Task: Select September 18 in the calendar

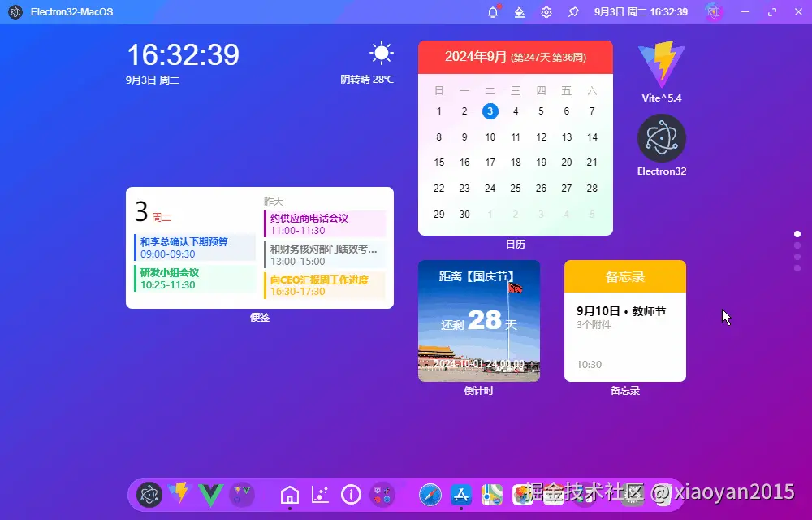Action: tap(516, 162)
